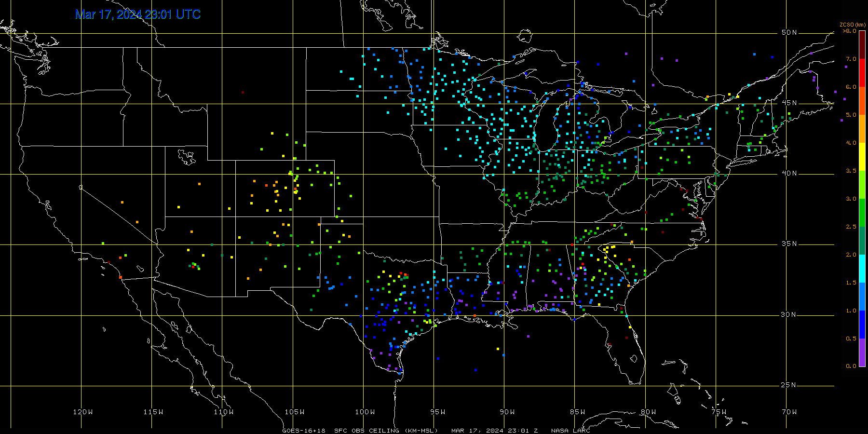The height and width of the screenshot is (434, 868).
Task: Click the 25 N latitude label
Action: tap(789, 385)
